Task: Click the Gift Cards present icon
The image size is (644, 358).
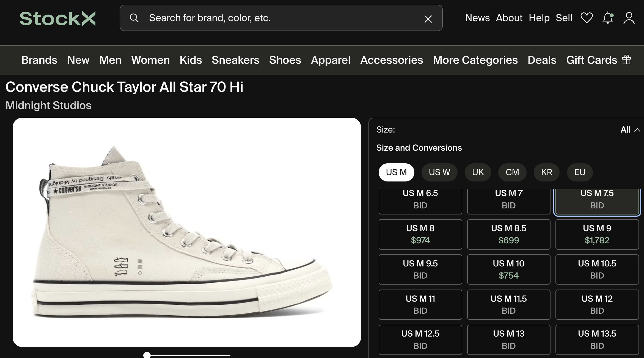Action: (x=626, y=60)
